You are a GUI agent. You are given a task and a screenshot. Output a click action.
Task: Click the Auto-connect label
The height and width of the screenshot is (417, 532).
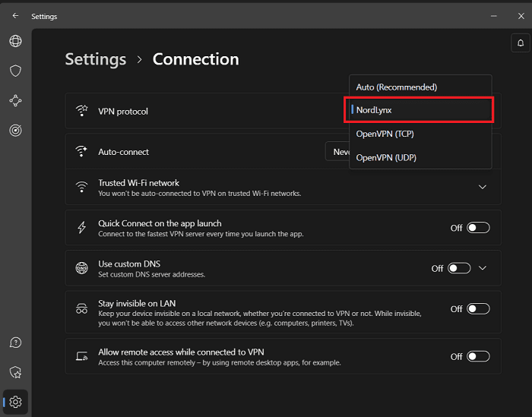pyautogui.click(x=123, y=152)
